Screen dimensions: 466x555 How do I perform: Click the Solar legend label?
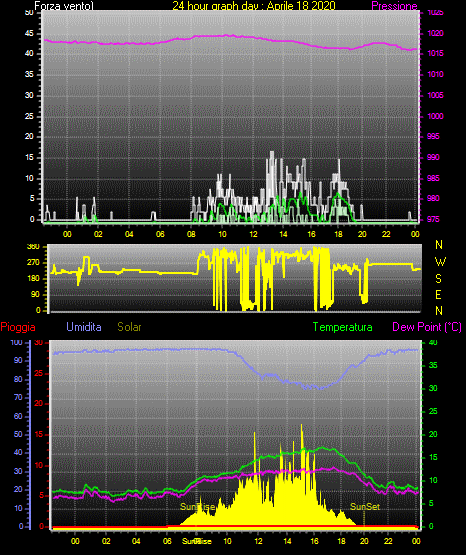tap(129, 327)
